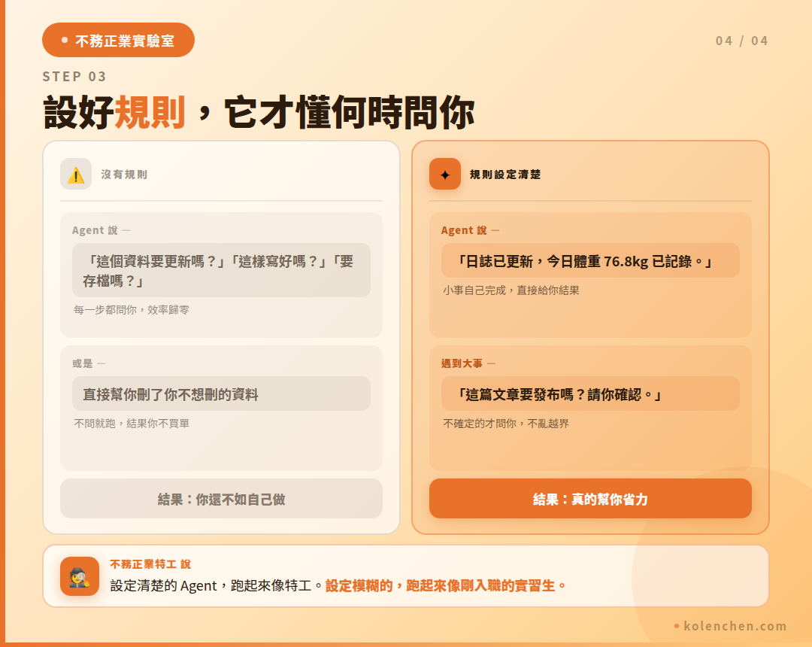The height and width of the screenshot is (647, 812).
Task: Click the caption 不確定的才問你，不亂越界
Action: (506, 424)
